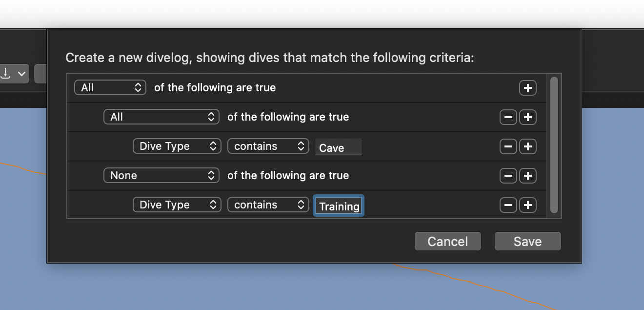Open the download toolbar button menu
Viewport: 644px width, 310px height.
pos(14,74)
